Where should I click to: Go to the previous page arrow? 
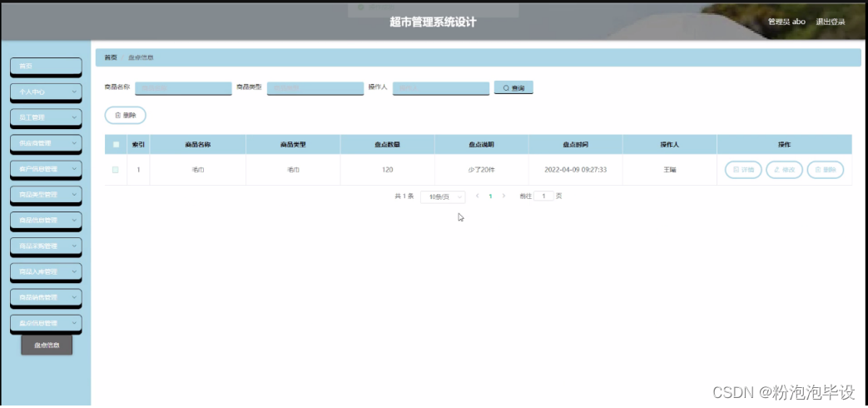[478, 196]
